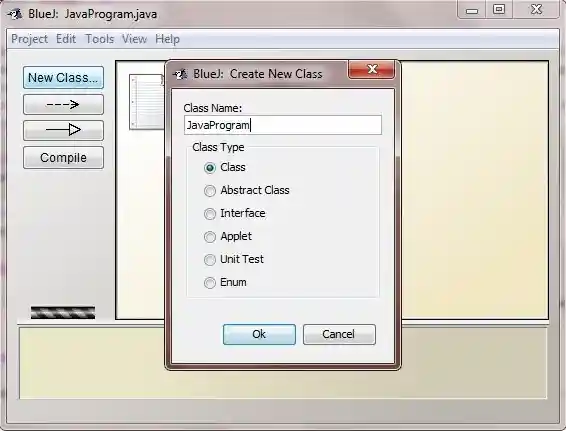Click the BlueJ logo in the Create New Class dialog

tap(180, 74)
